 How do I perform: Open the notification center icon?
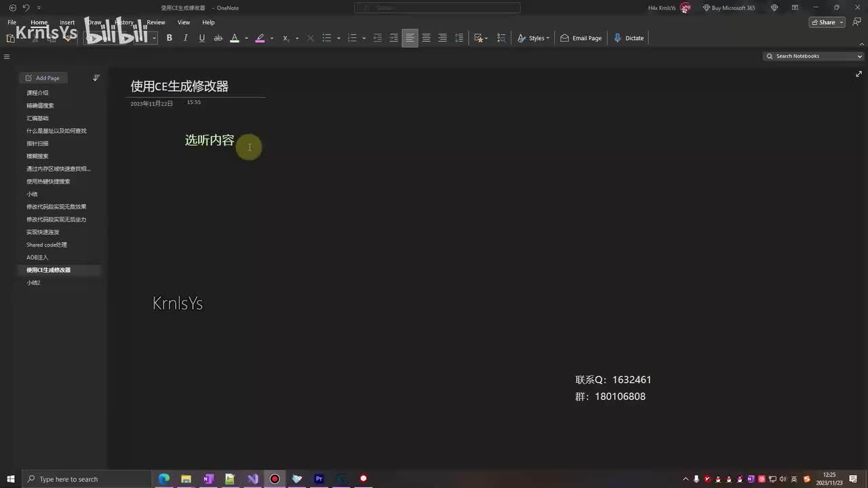(x=853, y=479)
